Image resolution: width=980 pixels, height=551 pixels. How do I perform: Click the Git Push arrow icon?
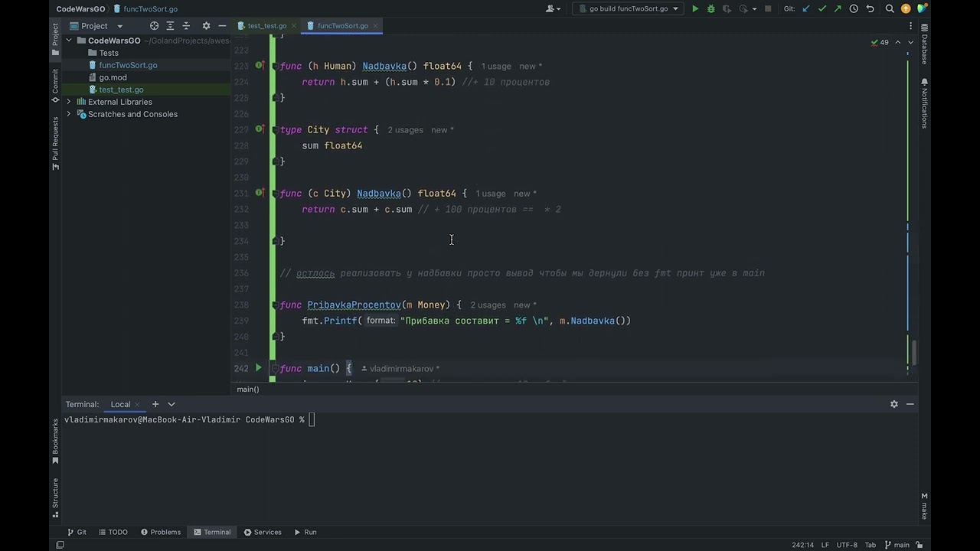pos(838,9)
